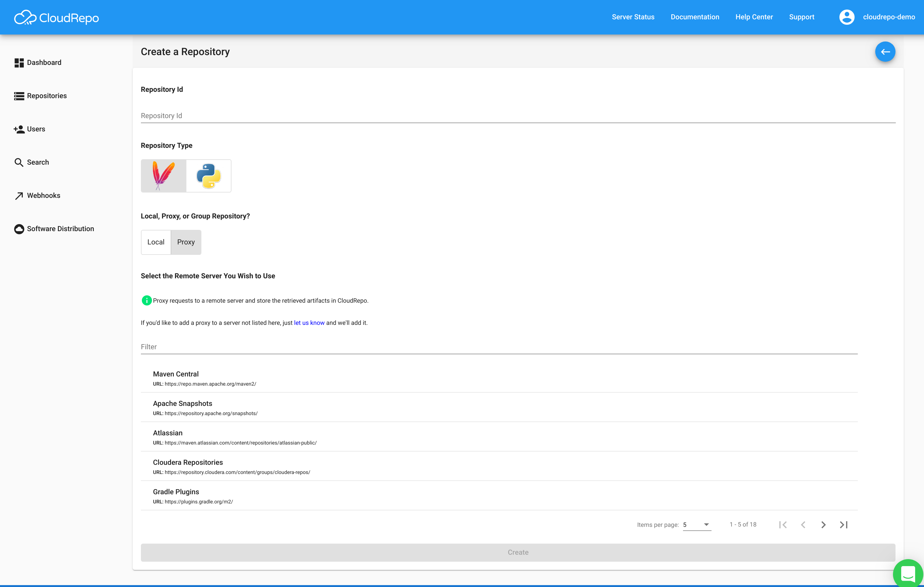The image size is (924, 587).
Task: Open Help Center link
Action: (x=754, y=17)
